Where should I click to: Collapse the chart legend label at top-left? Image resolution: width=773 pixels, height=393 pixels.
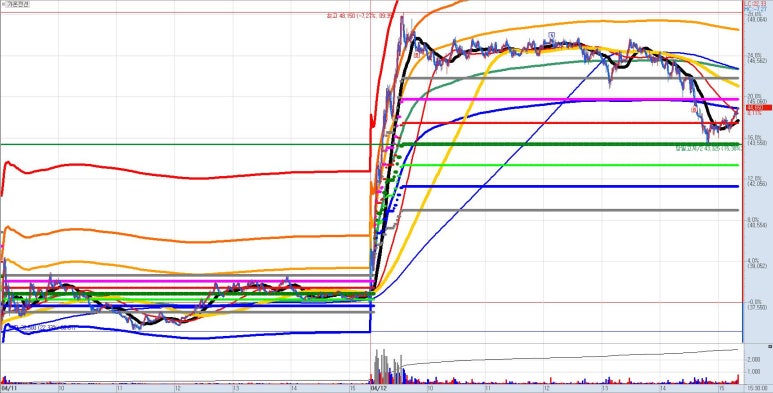pos(9,3)
